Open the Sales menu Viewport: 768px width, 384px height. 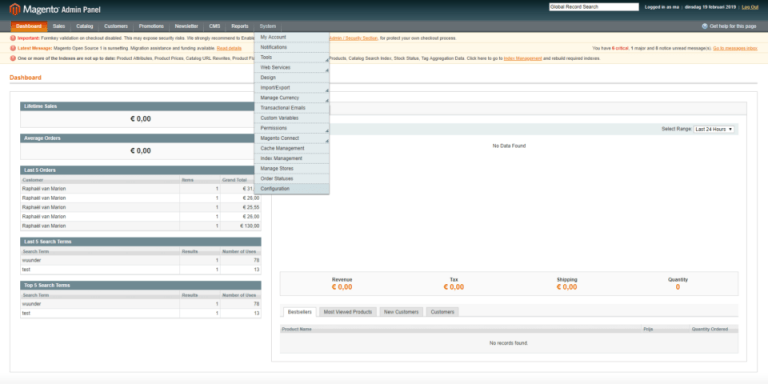pyautogui.click(x=59, y=26)
